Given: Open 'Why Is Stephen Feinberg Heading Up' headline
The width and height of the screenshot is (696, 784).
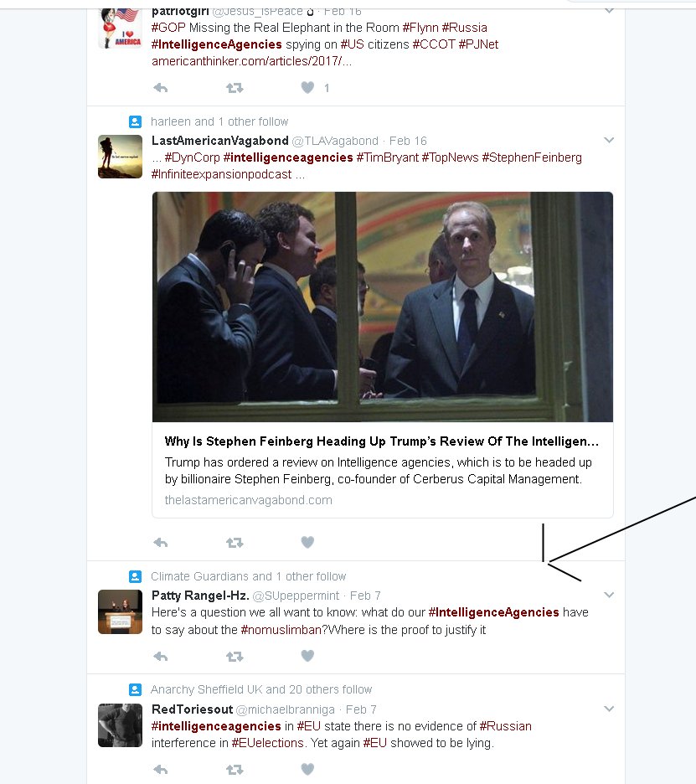Looking at the screenshot, I should [x=381, y=441].
